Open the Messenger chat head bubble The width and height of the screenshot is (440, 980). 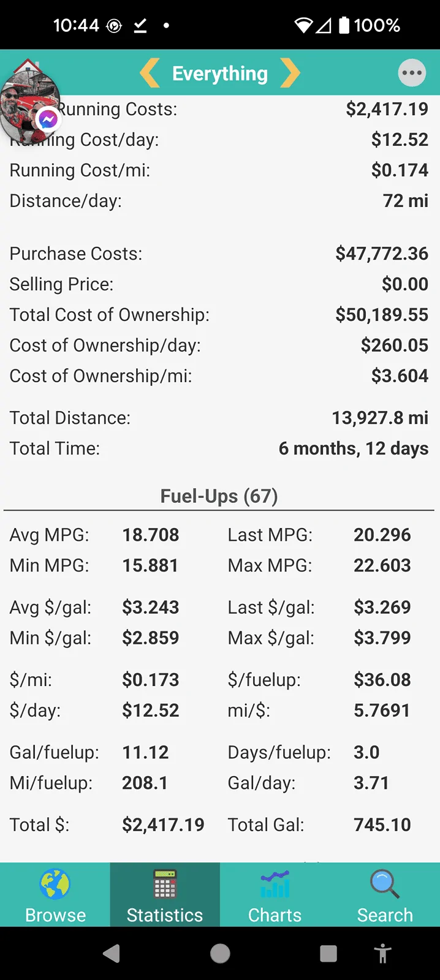coord(29,108)
